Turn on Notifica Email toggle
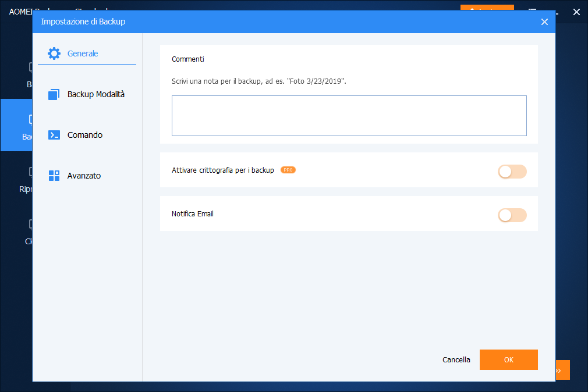588x392 pixels. (512, 215)
